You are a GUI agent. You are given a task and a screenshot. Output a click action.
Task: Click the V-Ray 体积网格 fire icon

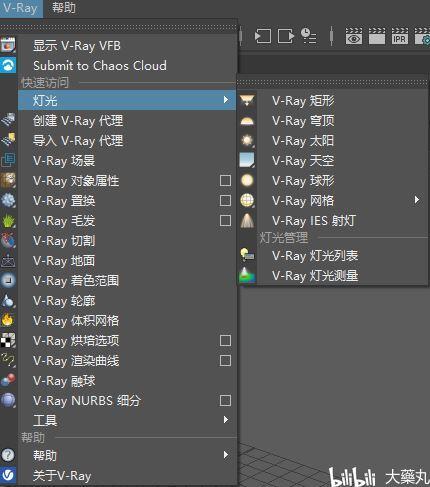[8, 320]
